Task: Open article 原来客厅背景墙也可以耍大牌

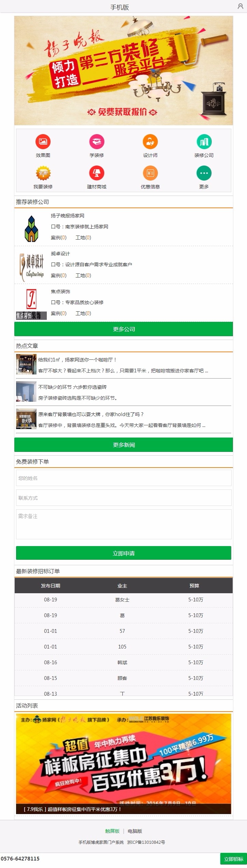Action: (x=91, y=414)
